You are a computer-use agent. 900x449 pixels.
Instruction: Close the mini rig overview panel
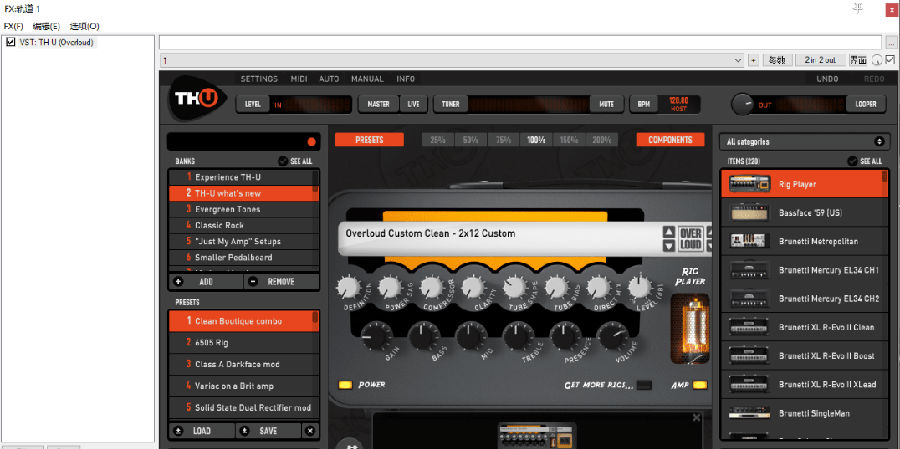click(696, 418)
